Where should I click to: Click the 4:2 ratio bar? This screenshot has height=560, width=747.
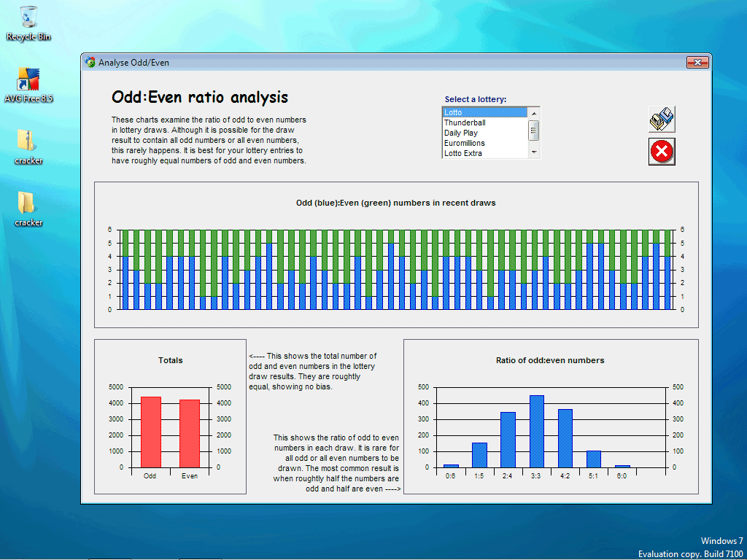pyautogui.click(x=565, y=438)
